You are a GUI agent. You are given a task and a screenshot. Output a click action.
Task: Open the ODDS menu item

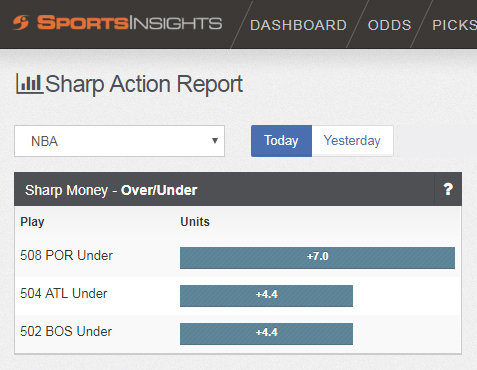389,25
